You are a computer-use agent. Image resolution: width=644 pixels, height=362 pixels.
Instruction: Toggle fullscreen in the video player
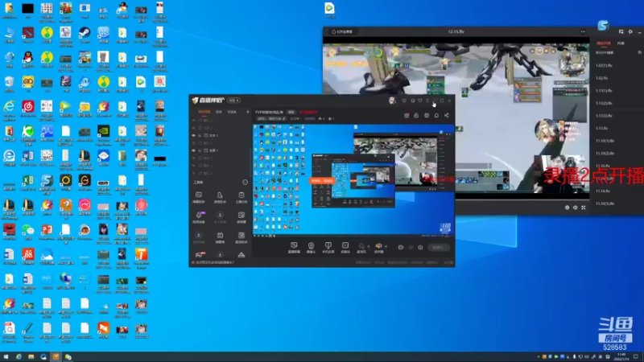click(583, 208)
